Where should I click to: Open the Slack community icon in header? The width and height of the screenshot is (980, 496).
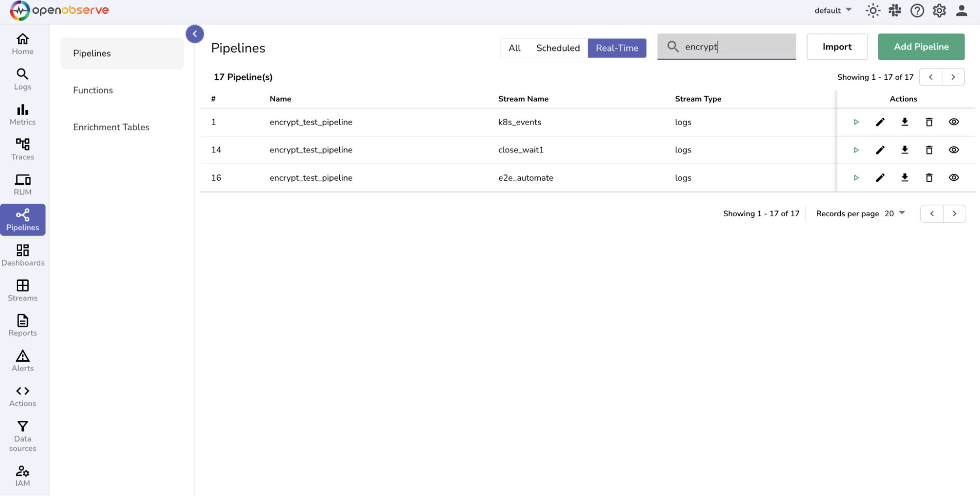pyautogui.click(x=895, y=11)
